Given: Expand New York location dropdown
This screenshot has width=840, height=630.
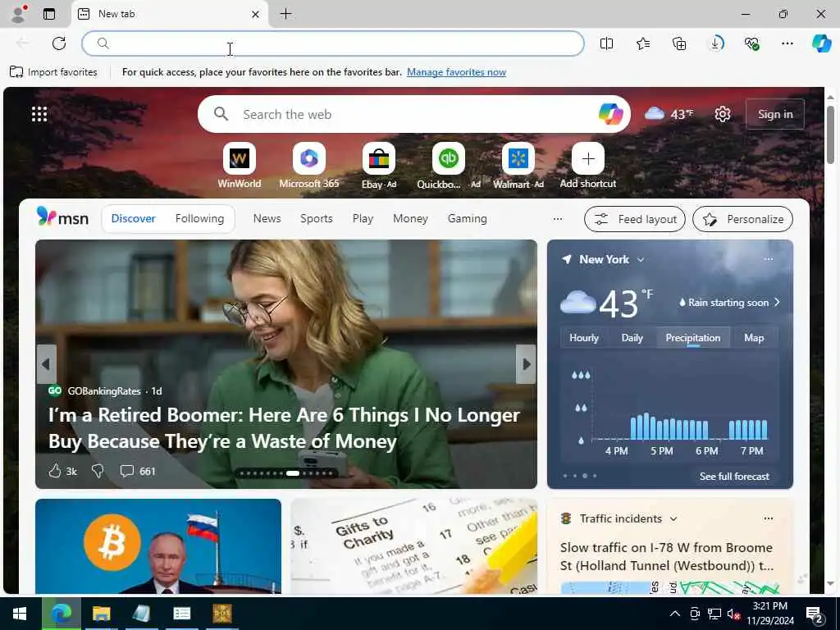Looking at the screenshot, I should pyautogui.click(x=641, y=259).
